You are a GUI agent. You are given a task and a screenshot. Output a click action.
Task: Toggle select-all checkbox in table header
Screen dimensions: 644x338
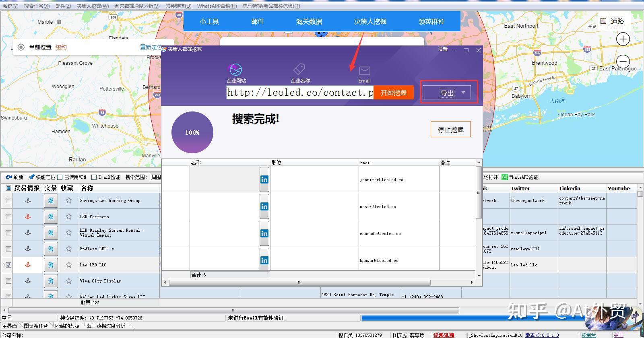point(8,188)
